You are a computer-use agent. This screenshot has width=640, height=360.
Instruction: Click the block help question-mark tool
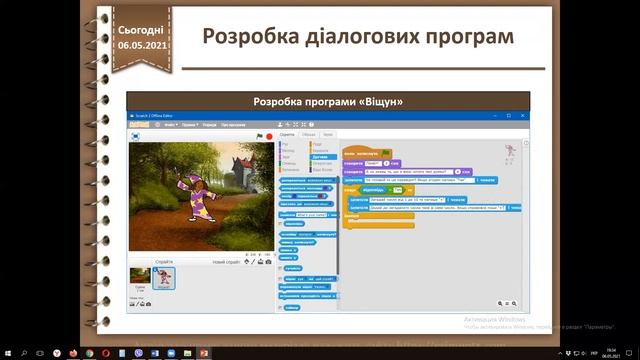pyautogui.click(x=311, y=125)
